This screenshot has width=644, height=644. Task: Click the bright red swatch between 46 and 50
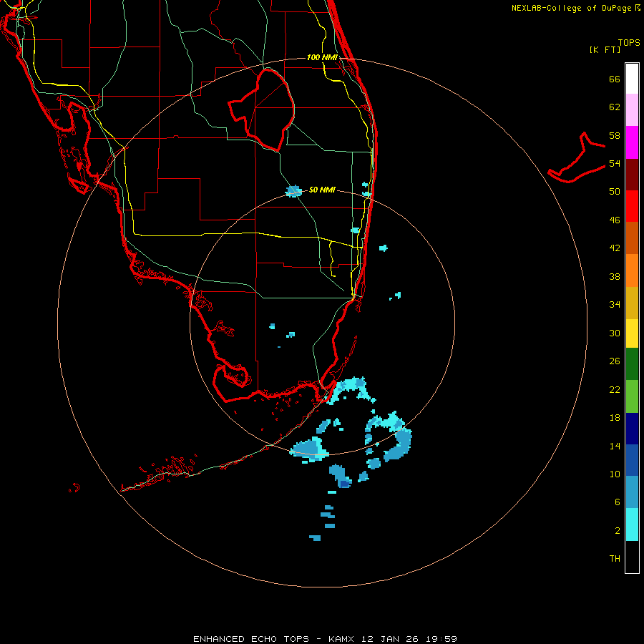click(632, 206)
